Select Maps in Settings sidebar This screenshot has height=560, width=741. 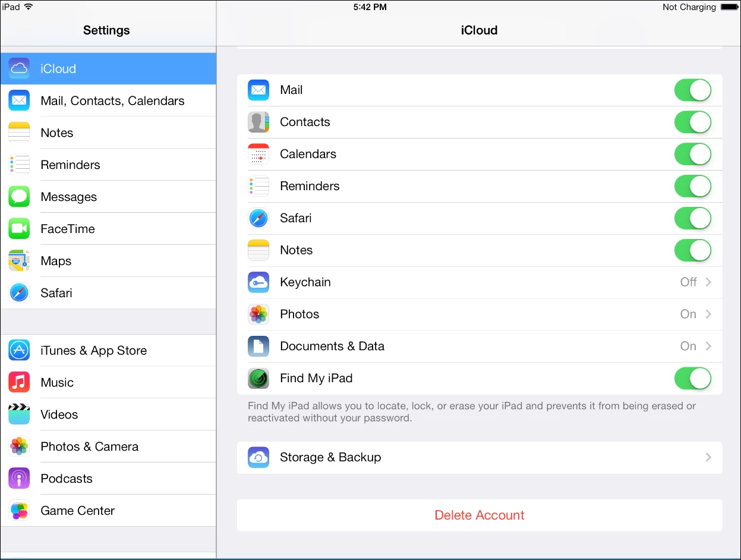coord(108,262)
